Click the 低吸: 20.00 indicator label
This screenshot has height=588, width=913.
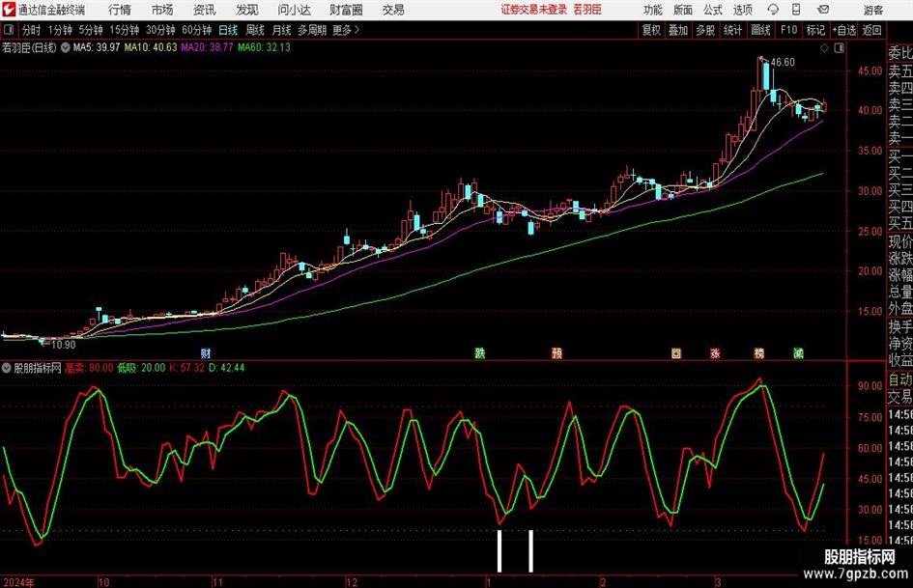pos(141,368)
